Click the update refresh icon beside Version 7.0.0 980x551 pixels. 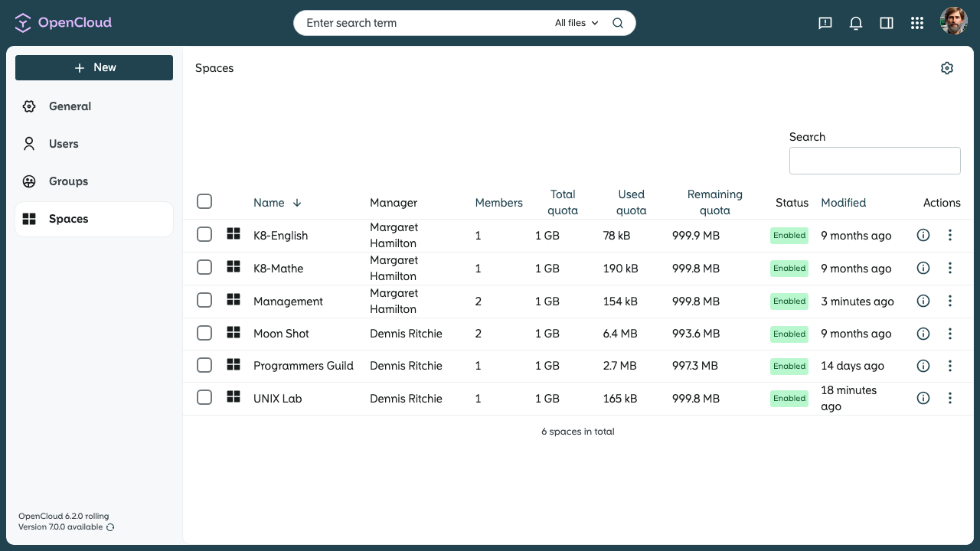[x=110, y=527]
